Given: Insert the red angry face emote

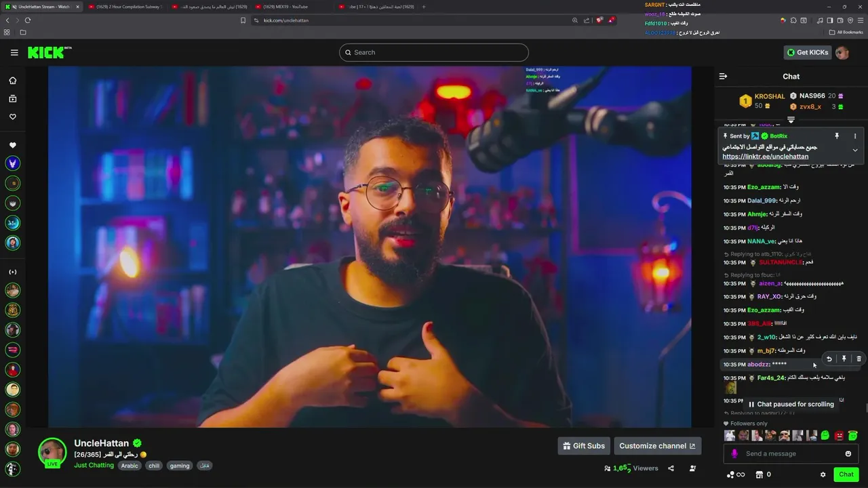Looking at the screenshot, I should tap(839, 436).
